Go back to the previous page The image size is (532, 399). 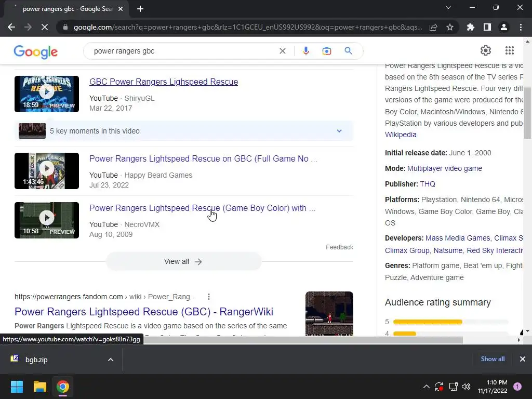coord(11,27)
